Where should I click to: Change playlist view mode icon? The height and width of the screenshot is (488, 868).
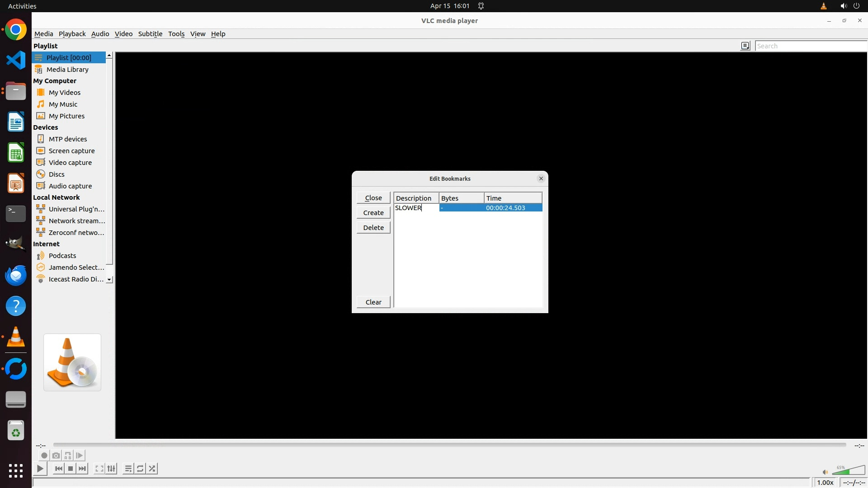point(745,46)
